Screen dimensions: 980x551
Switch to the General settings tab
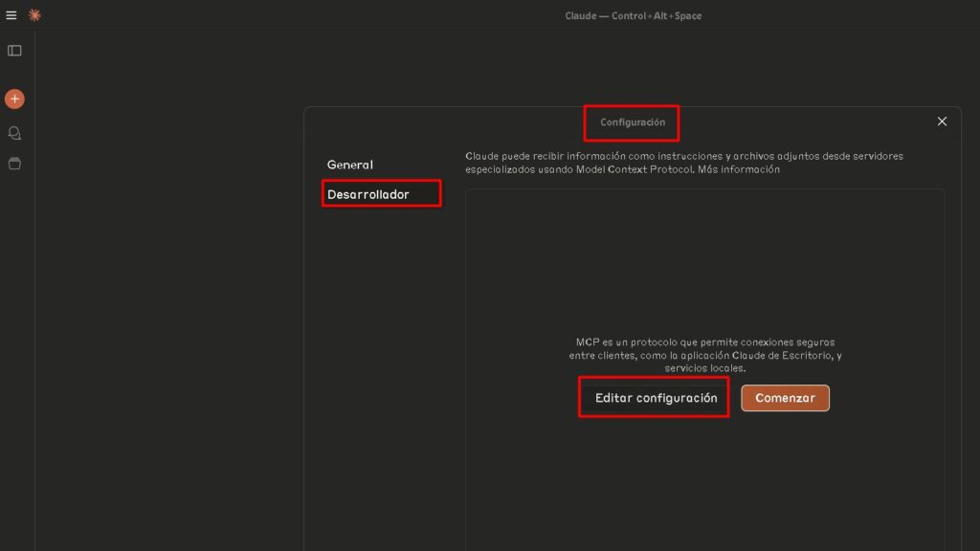[350, 165]
